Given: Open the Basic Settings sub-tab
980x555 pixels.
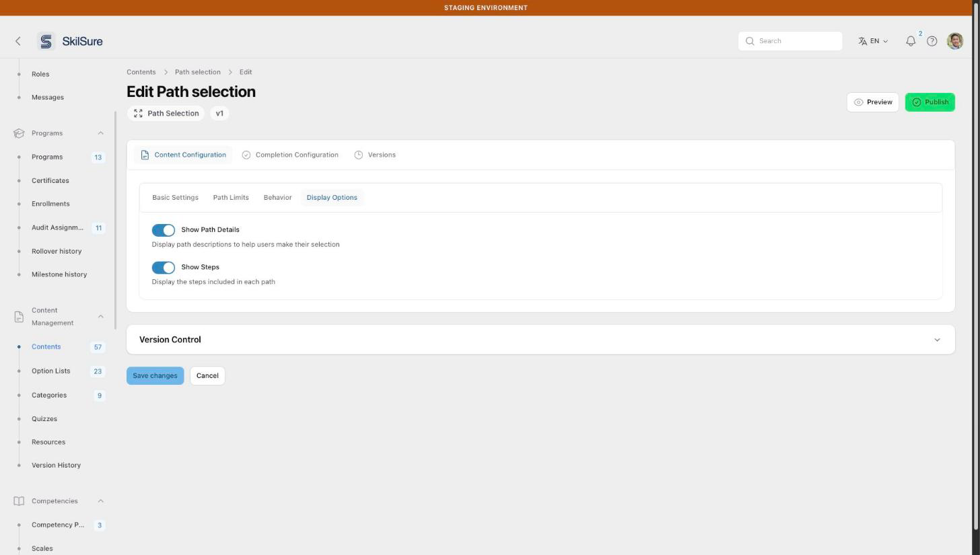Looking at the screenshot, I should pyautogui.click(x=175, y=198).
